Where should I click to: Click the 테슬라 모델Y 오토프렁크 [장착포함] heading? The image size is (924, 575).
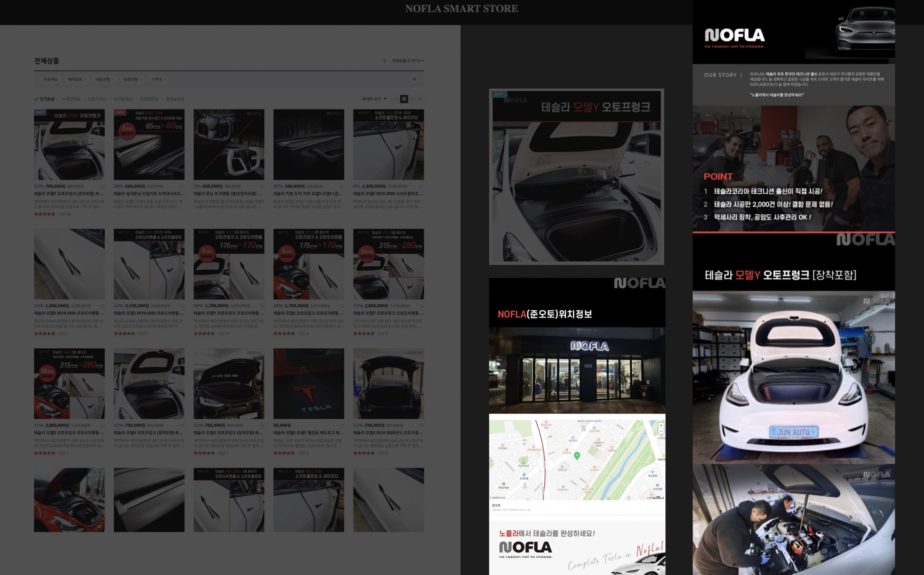pyautogui.click(x=780, y=275)
